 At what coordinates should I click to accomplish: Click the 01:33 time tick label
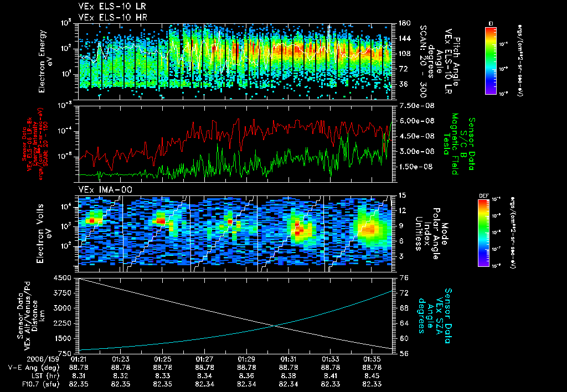tap(330, 359)
